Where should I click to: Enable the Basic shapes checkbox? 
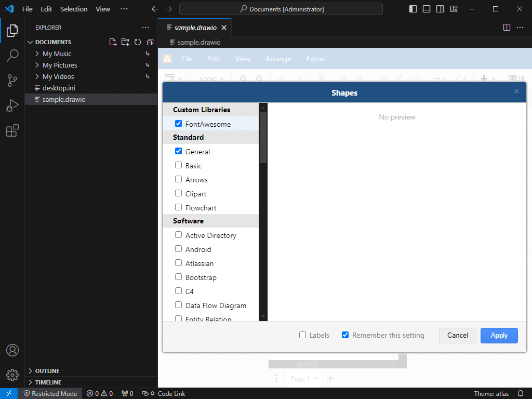point(179,165)
